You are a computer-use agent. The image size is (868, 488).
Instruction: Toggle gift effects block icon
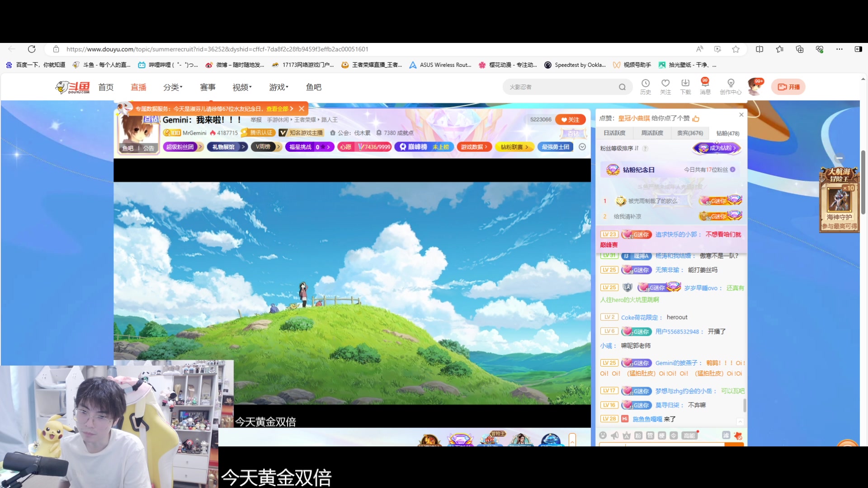(x=738, y=436)
